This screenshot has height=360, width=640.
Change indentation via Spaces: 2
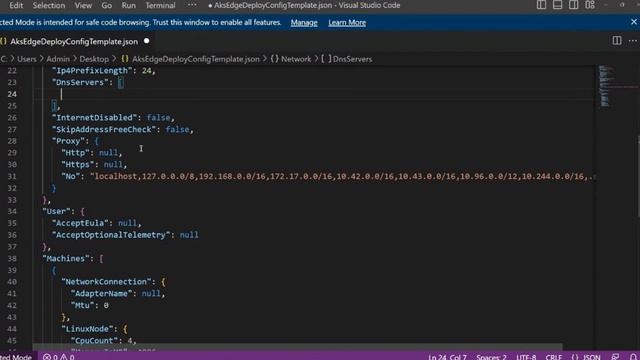(491, 357)
